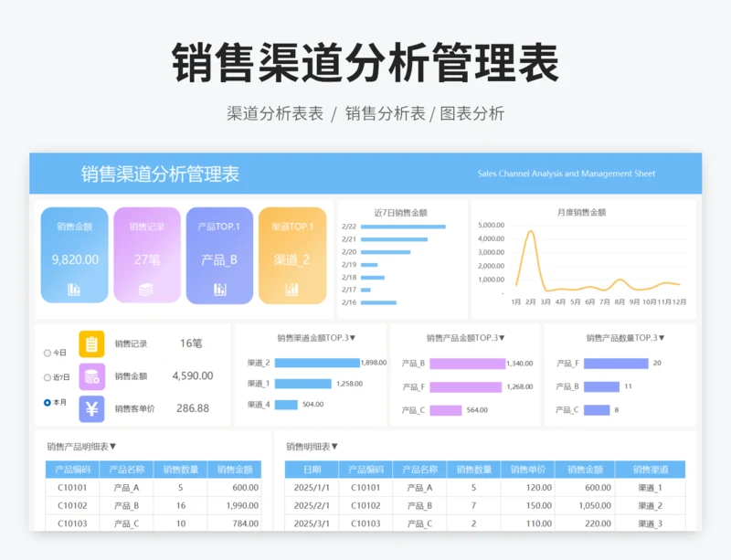Screen dimensions: 731x560
Task: Click the 产品_C purple bar valued 564.00
Action: click(x=446, y=410)
